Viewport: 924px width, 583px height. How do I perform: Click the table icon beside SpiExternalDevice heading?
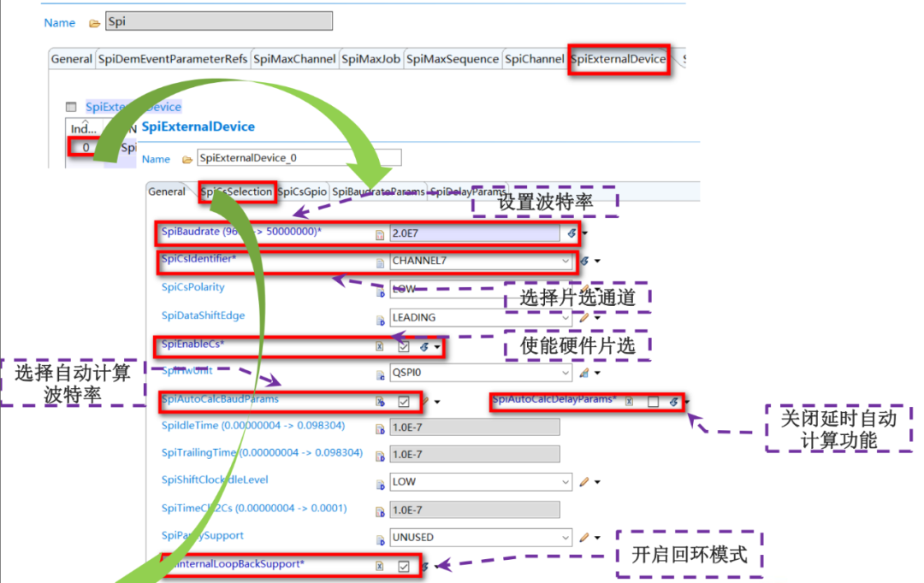pos(71,107)
